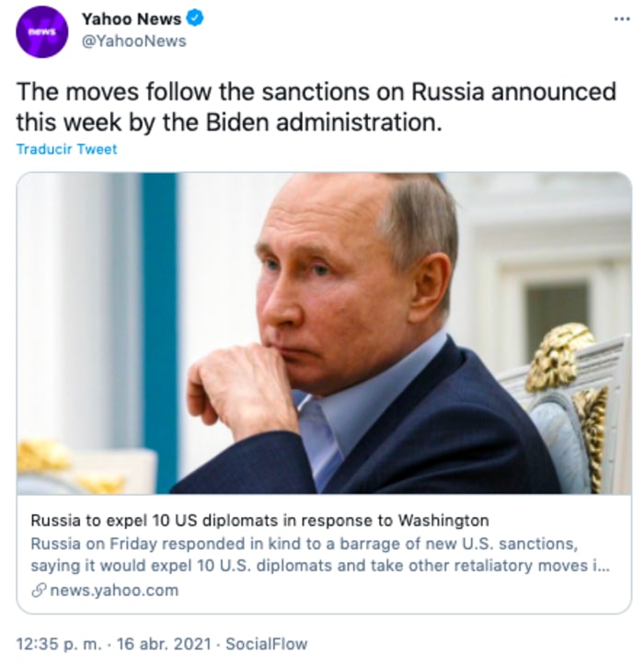Click the chain link icon beside news.yahoo.com
644x667 pixels.
point(39,591)
